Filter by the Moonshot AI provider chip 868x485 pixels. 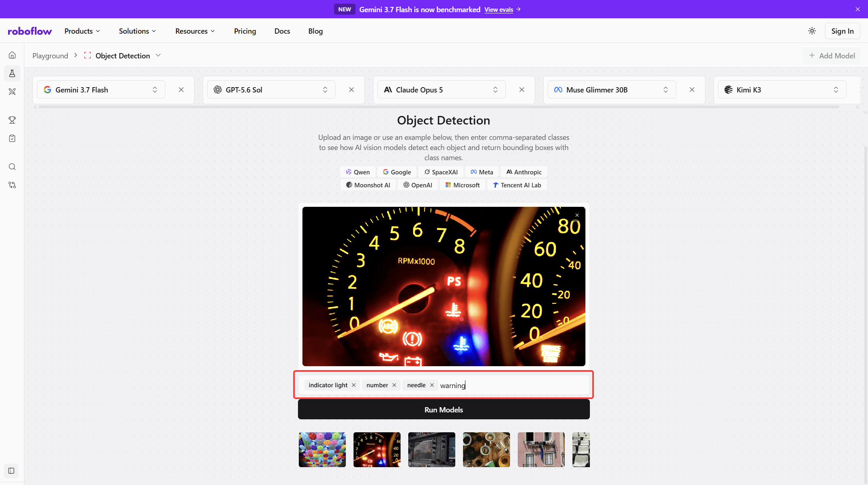[x=368, y=185]
